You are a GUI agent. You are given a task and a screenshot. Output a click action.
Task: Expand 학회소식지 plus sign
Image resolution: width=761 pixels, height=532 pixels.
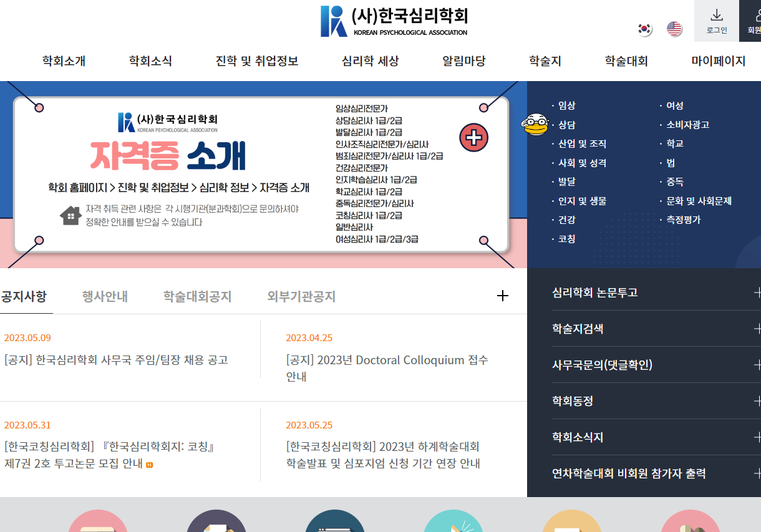tap(757, 437)
